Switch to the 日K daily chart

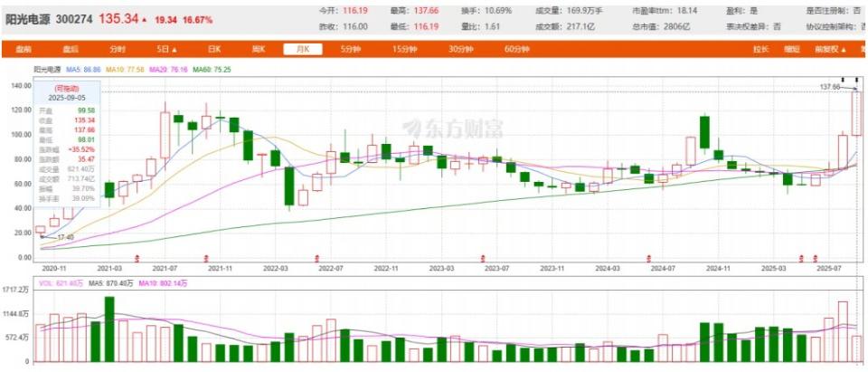214,50
